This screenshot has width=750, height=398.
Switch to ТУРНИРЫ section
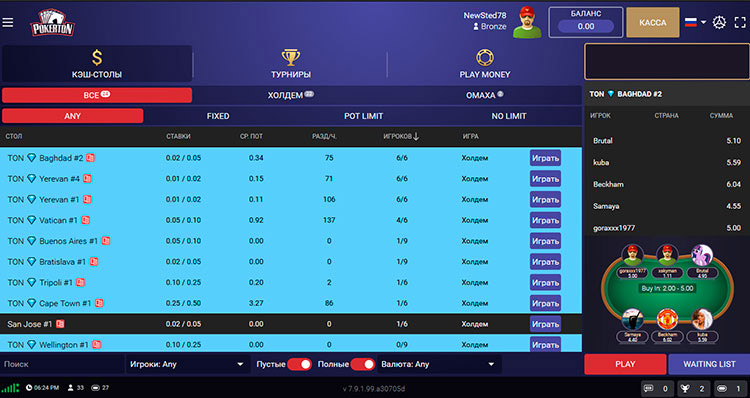pos(291,64)
